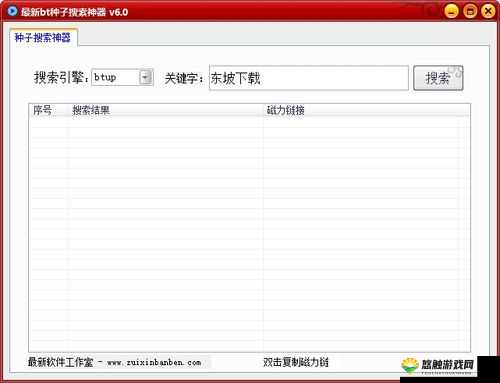This screenshot has height=383, width=500.
Task: Click the 双击复制磁力链 status text
Action: coord(296,362)
